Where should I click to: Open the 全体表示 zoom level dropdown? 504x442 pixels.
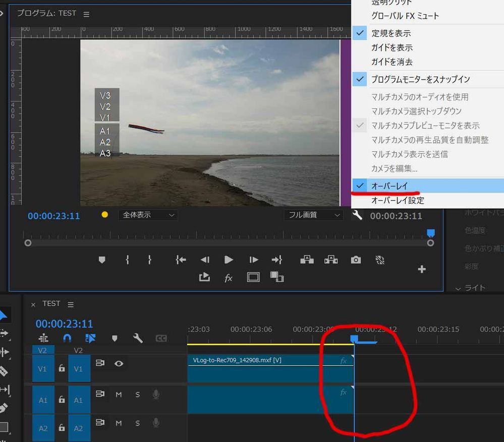(x=148, y=215)
